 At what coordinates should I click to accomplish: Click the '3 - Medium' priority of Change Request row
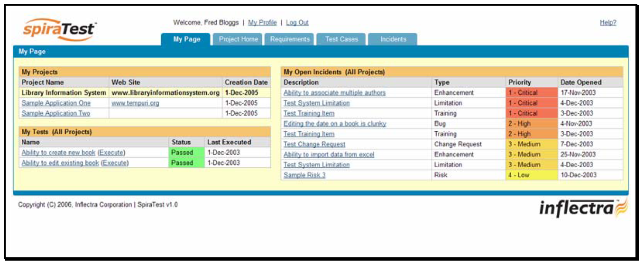(532, 144)
